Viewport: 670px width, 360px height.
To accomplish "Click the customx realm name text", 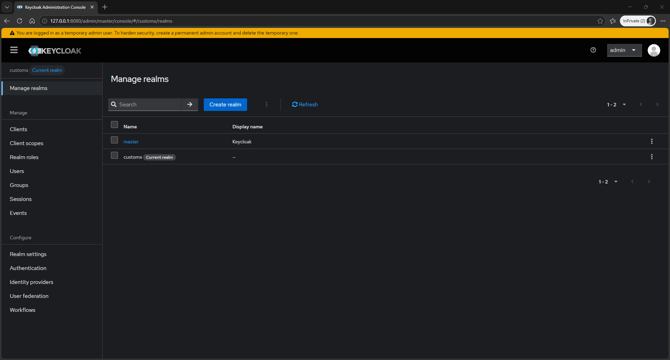I will click(x=132, y=157).
